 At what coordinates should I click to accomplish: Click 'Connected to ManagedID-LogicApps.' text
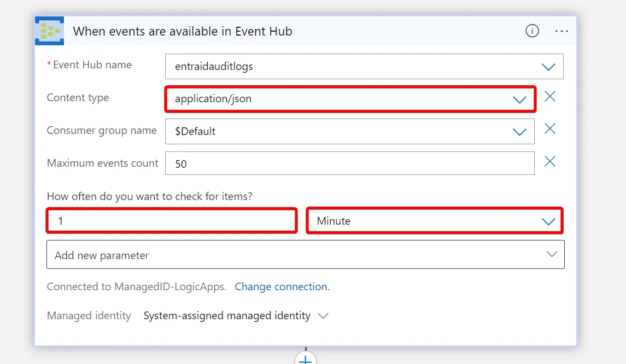(137, 286)
